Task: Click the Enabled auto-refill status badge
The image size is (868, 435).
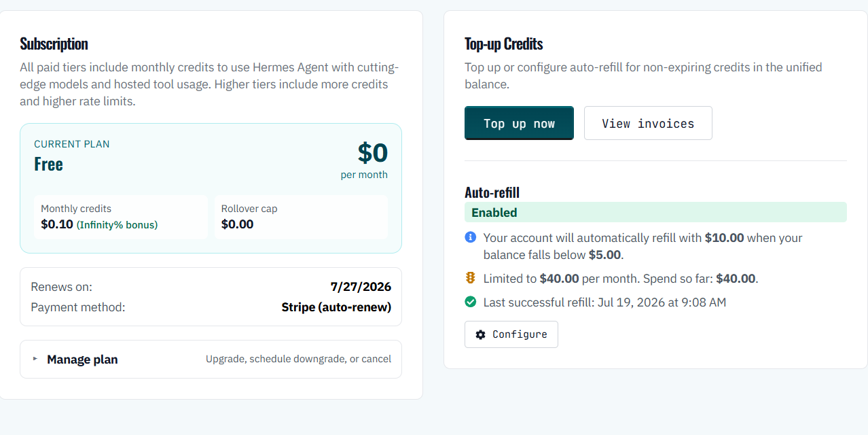Action: click(x=655, y=212)
